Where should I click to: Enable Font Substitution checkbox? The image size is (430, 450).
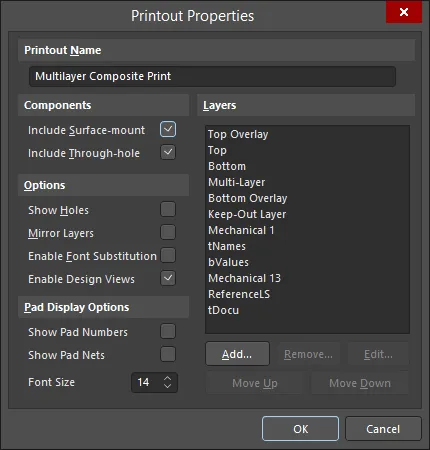168,255
